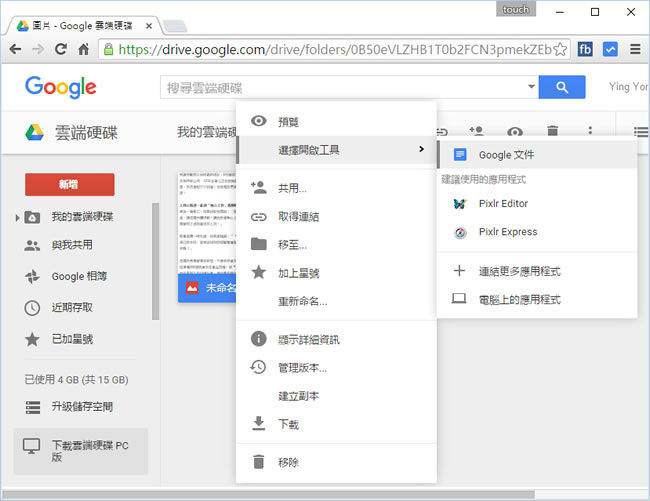Click toolbar trash remove icon
The image size is (650, 501).
pyautogui.click(x=552, y=131)
